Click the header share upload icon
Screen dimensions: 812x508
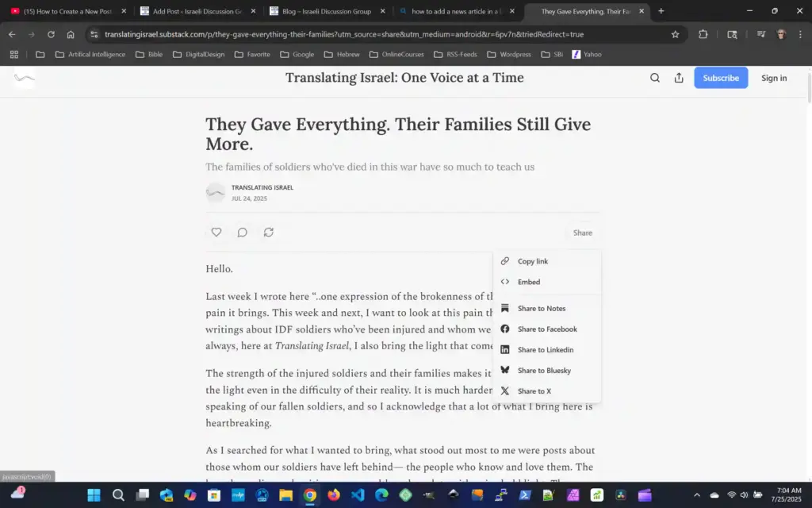(679, 78)
